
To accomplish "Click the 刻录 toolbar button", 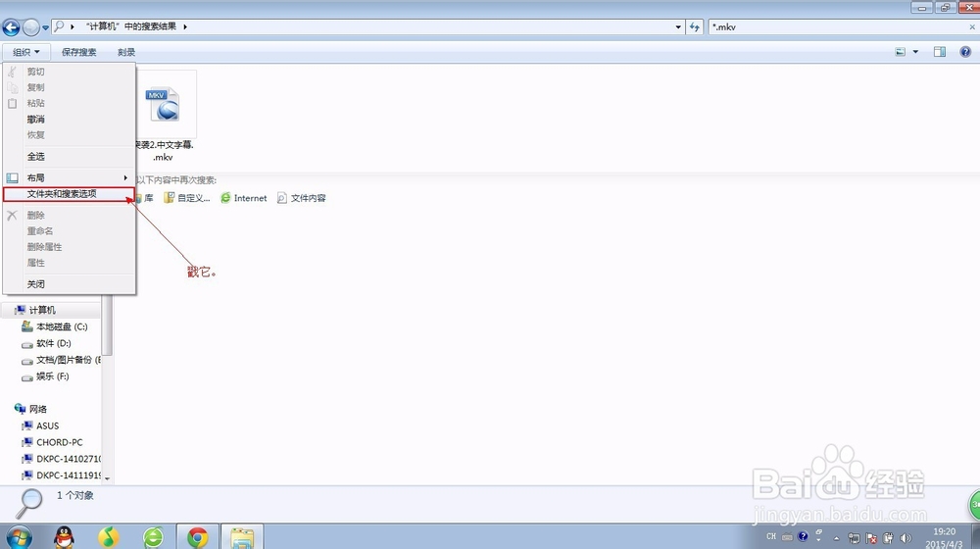I will point(126,52).
